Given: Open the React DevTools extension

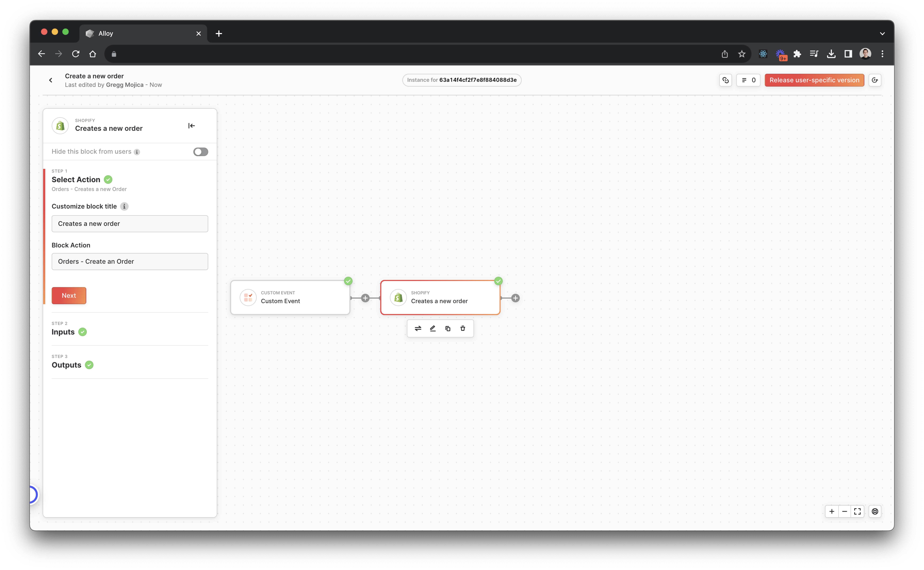Looking at the screenshot, I should (763, 54).
